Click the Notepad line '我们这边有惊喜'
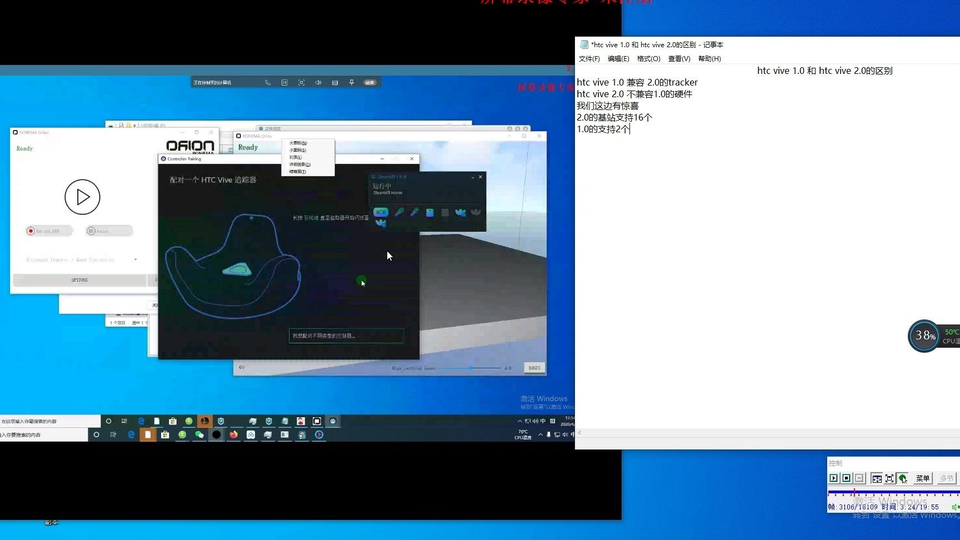960x540 pixels. pyautogui.click(x=607, y=105)
